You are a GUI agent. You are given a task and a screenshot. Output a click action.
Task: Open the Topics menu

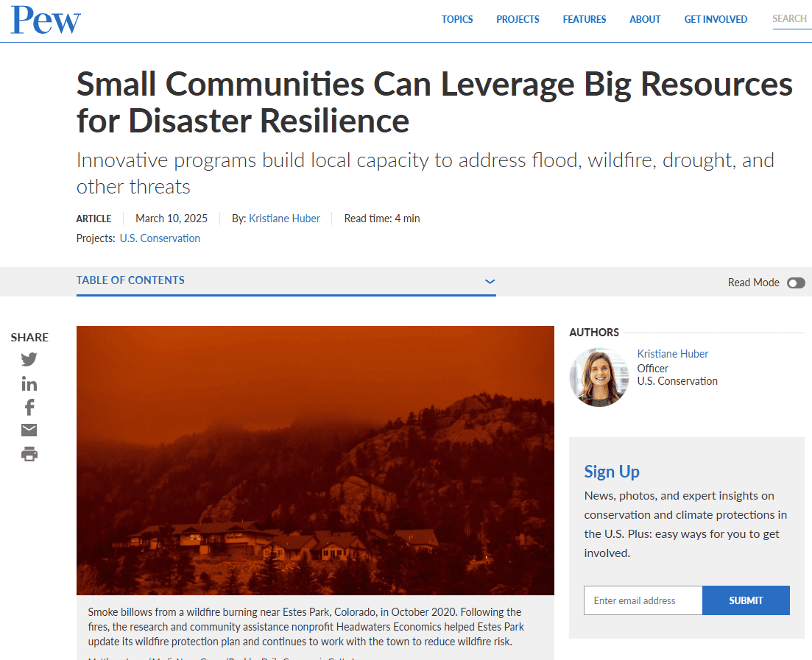[457, 20]
